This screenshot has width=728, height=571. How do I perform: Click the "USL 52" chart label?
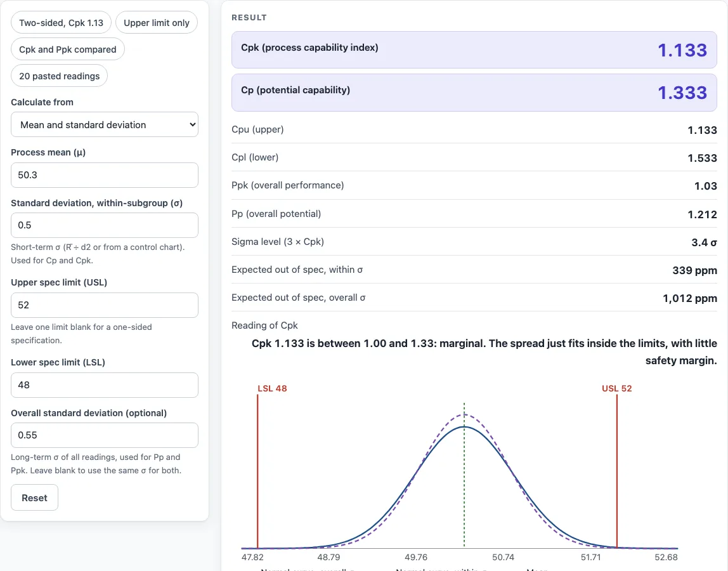coord(616,388)
